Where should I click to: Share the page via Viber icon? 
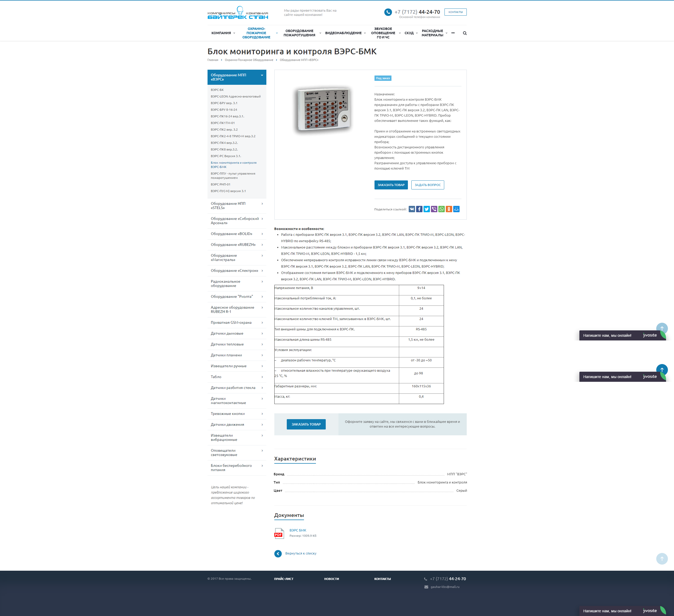(x=434, y=209)
